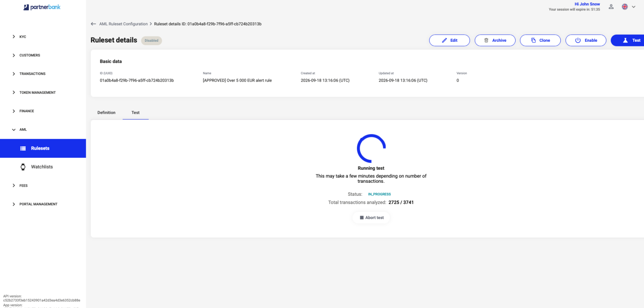This screenshot has width=644, height=308.
Task: Select the Test tab
Action: coord(136,113)
